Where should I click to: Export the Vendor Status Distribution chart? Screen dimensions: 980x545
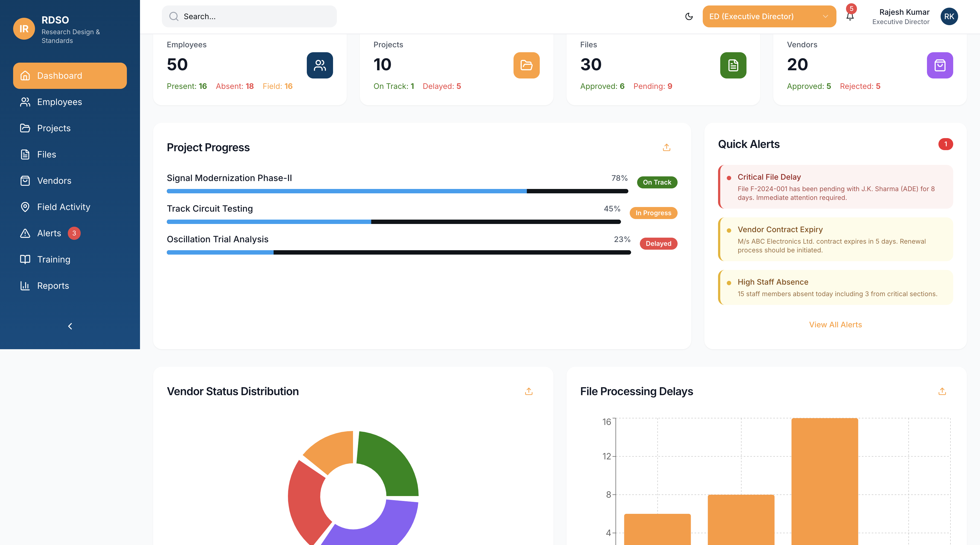pyautogui.click(x=529, y=391)
